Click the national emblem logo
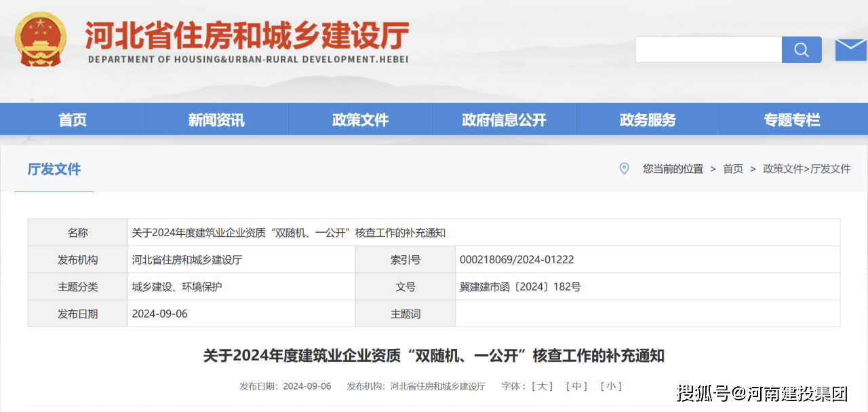 point(41,40)
